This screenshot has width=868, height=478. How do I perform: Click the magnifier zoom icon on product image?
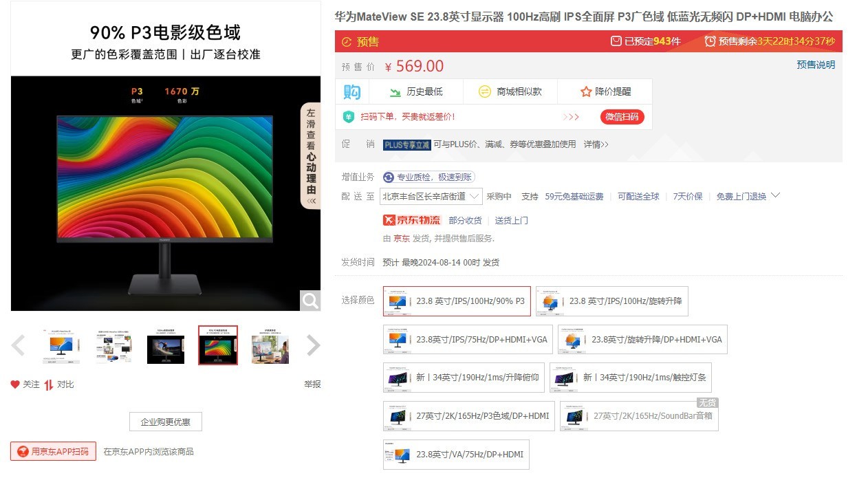tap(310, 301)
